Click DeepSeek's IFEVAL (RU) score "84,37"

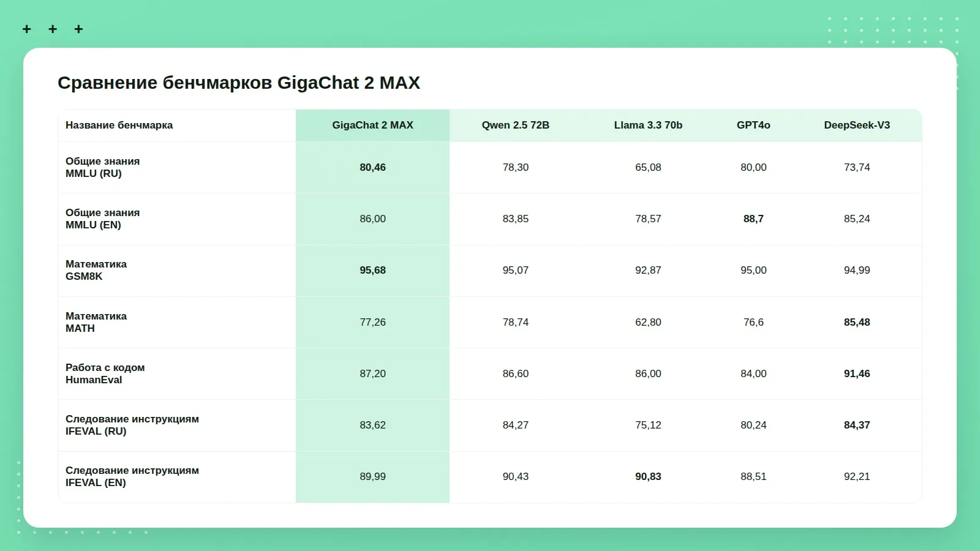(x=857, y=425)
